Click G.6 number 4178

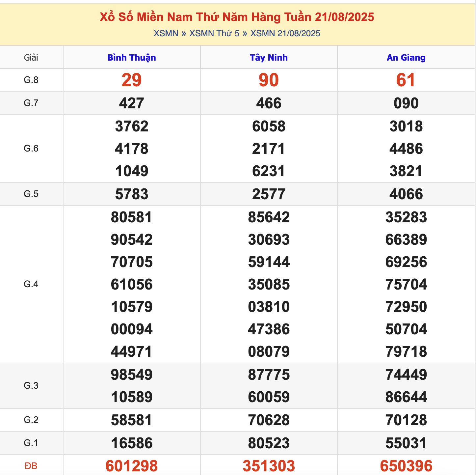(x=132, y=149)
